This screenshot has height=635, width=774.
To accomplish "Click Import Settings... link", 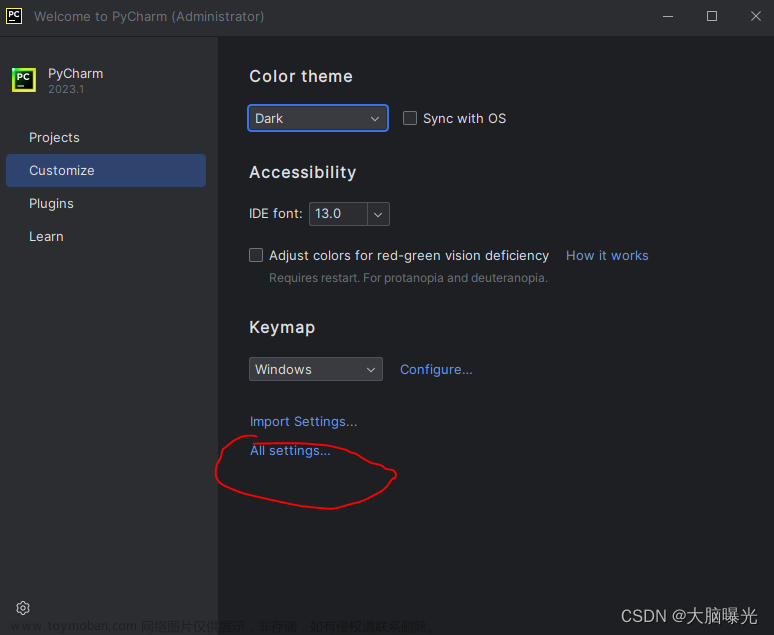I will pos(303,422).
